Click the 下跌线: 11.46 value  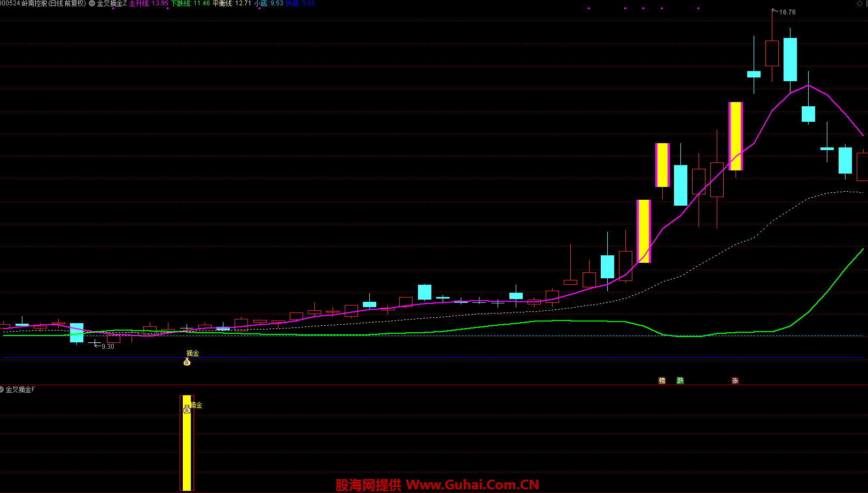point(190,3)
